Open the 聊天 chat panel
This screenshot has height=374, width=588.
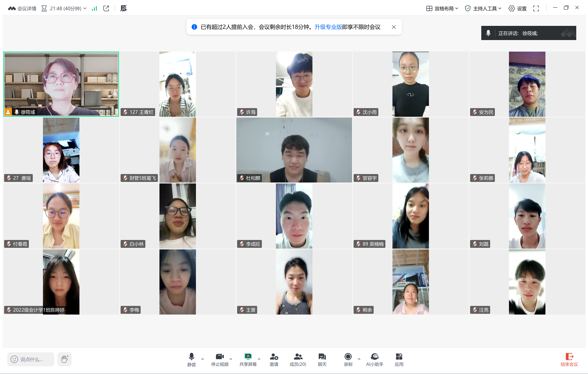[322, 359]
